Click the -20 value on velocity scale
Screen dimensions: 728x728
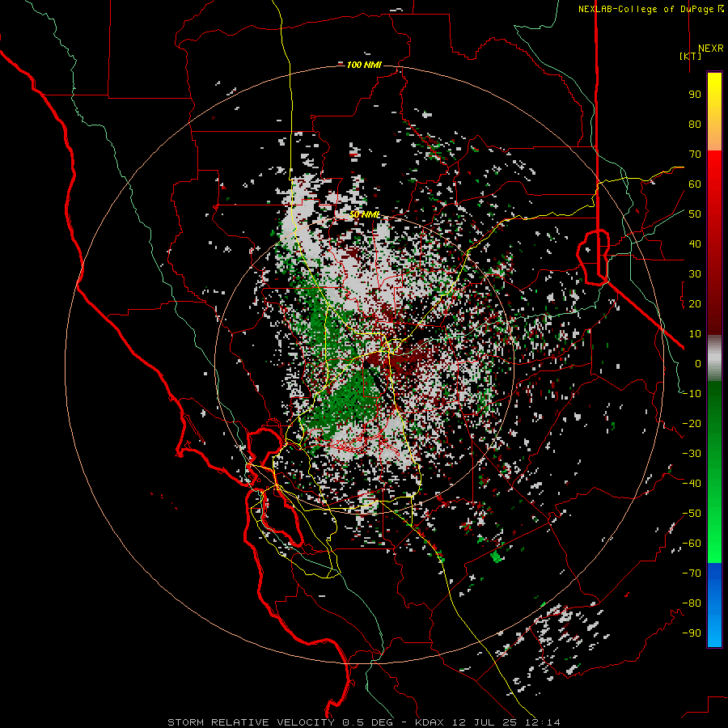pyautogui.click(x=692, y=424)
